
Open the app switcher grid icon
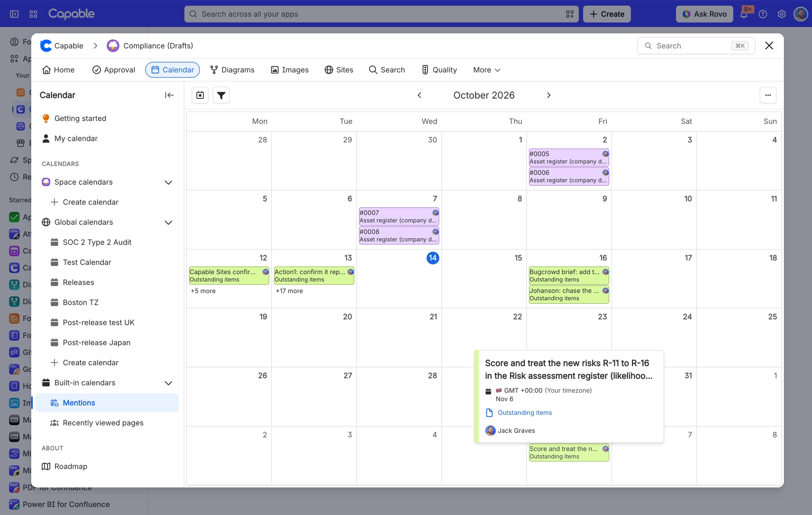tap(33, 14)
